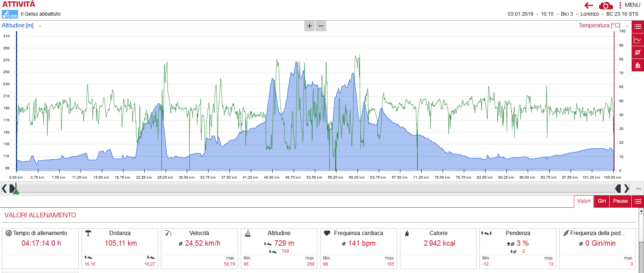The width and height of the screenshot is (644, 273).
Task: Open Temperatura axis dropdown arrow
Action: [x=627, y=26]
